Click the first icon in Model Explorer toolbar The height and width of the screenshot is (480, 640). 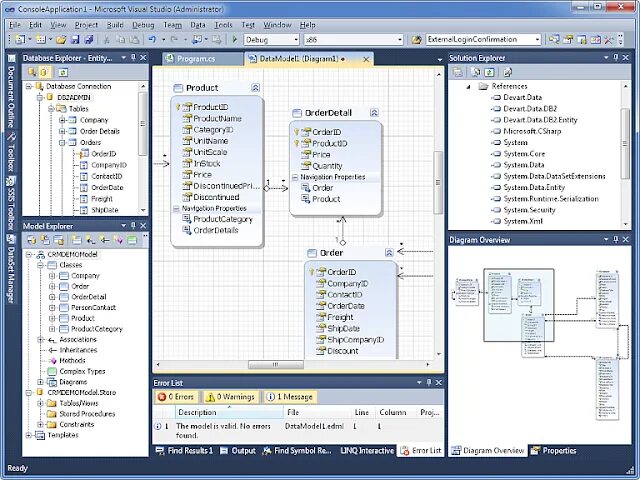(32, 240)
